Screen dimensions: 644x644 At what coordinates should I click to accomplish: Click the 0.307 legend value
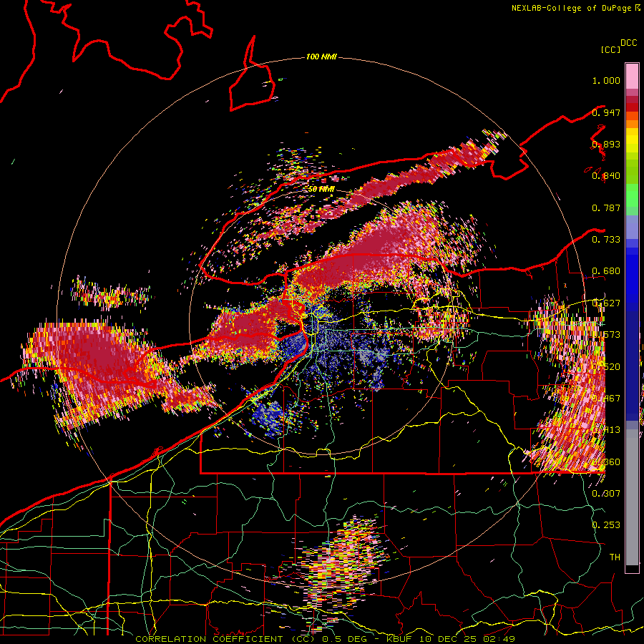[606, 493]
